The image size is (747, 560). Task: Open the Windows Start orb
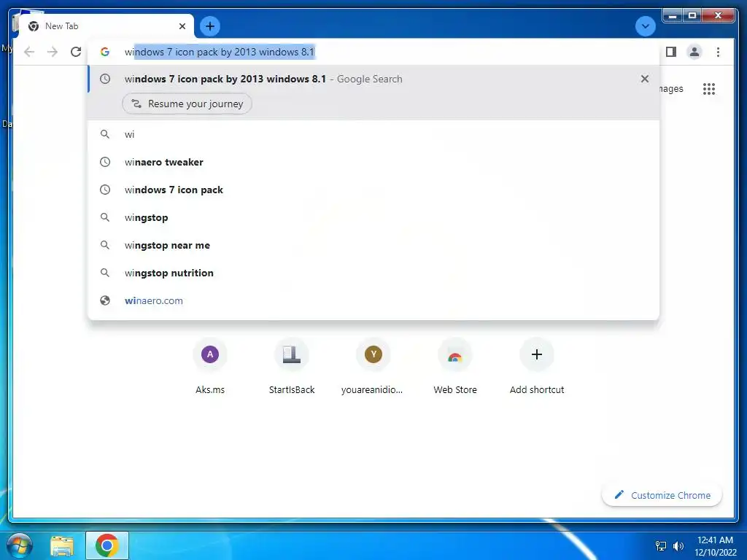tap(18, 545)
